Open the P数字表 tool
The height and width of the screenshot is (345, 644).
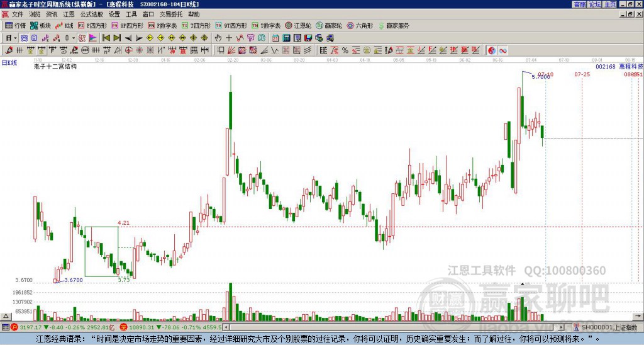pyautogui.click(x=162, y=25)
